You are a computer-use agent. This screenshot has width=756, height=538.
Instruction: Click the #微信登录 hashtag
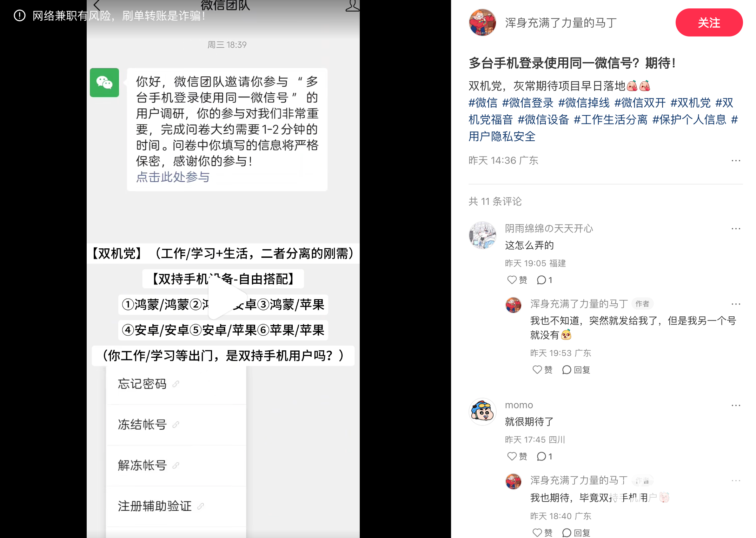pyautogui.click(x=528, y=103)
